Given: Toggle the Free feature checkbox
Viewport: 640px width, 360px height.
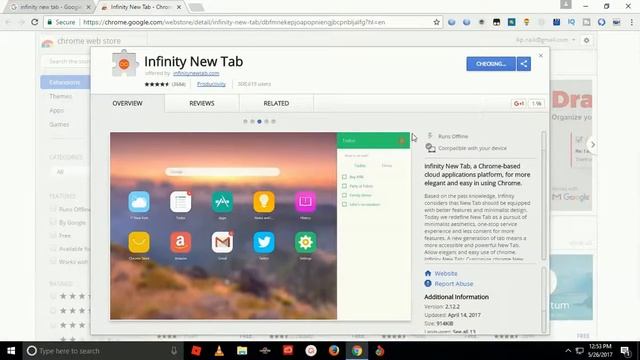Looking at the screenshot, I should (x=53, y=236).
